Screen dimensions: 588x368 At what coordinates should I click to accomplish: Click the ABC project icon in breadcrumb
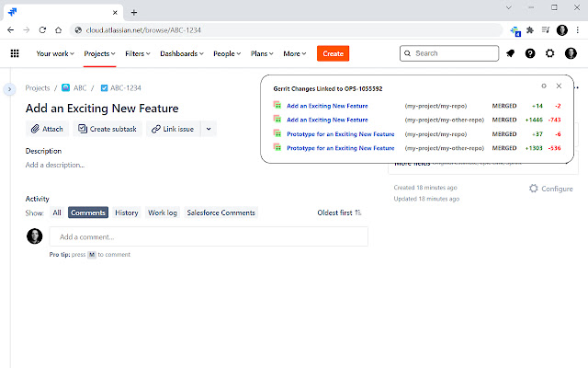[65, 88]
